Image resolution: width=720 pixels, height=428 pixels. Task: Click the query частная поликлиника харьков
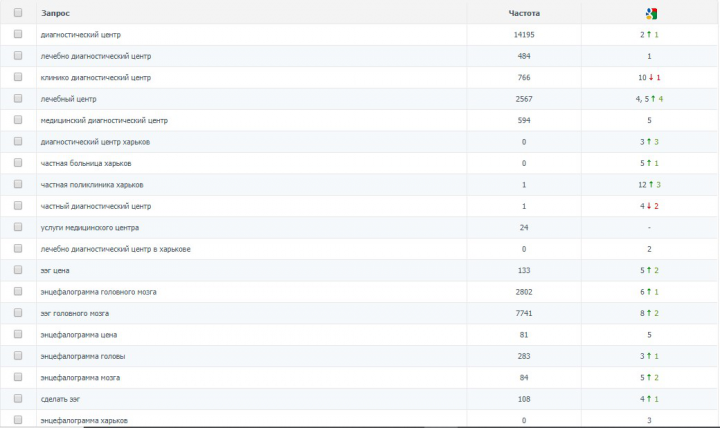(x=92, y=185)
